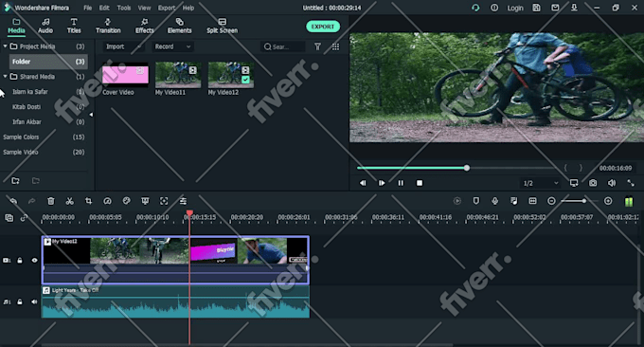Click the motion tracking focus icon

(x=164, y=201)
